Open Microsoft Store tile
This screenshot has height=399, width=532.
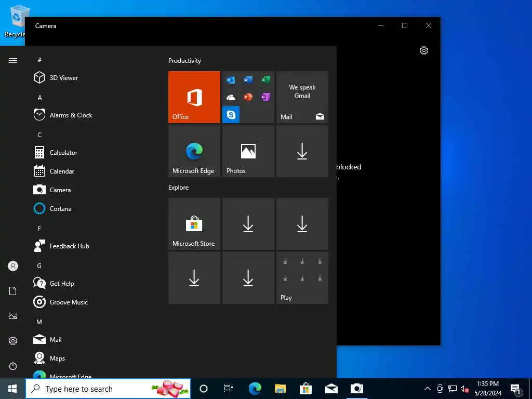click(194, 224)
